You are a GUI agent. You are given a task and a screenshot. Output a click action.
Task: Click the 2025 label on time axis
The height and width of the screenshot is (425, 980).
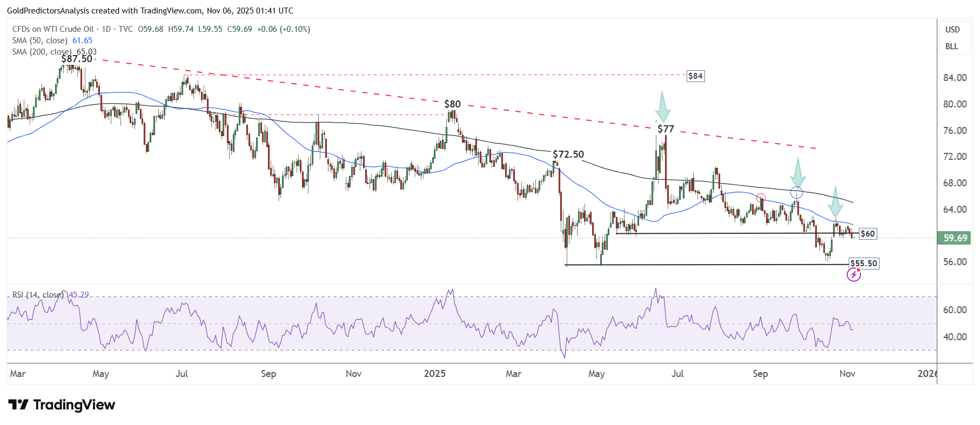coord(435,374)
